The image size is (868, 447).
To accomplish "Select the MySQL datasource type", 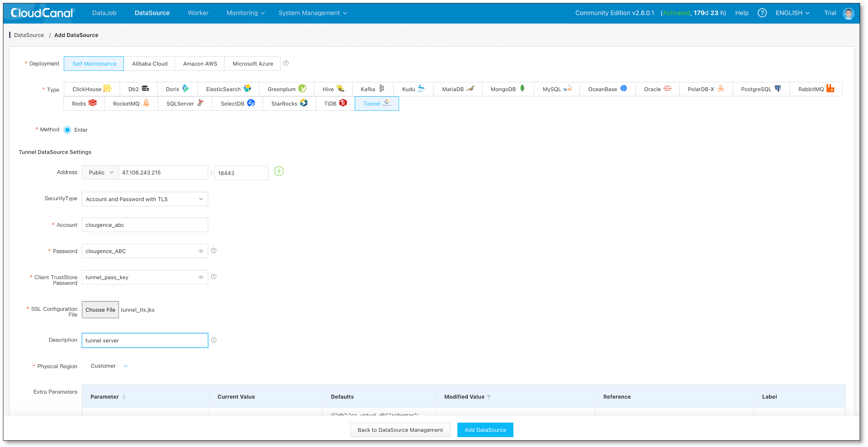I will (557, 89).
